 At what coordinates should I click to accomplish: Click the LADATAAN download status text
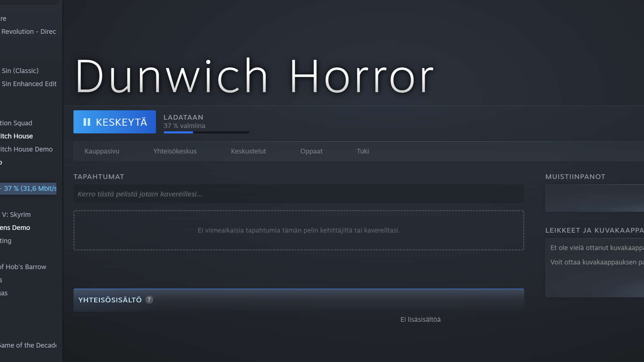(183, 117)
